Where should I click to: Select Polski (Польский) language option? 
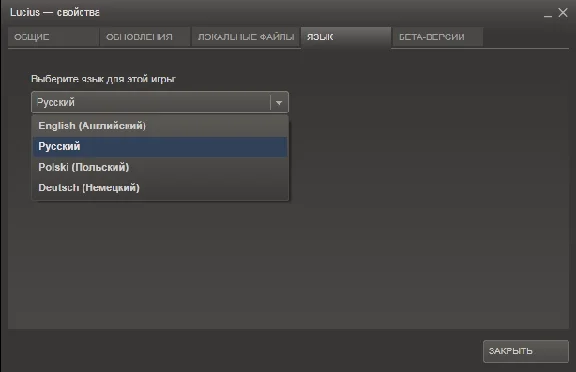160,167
